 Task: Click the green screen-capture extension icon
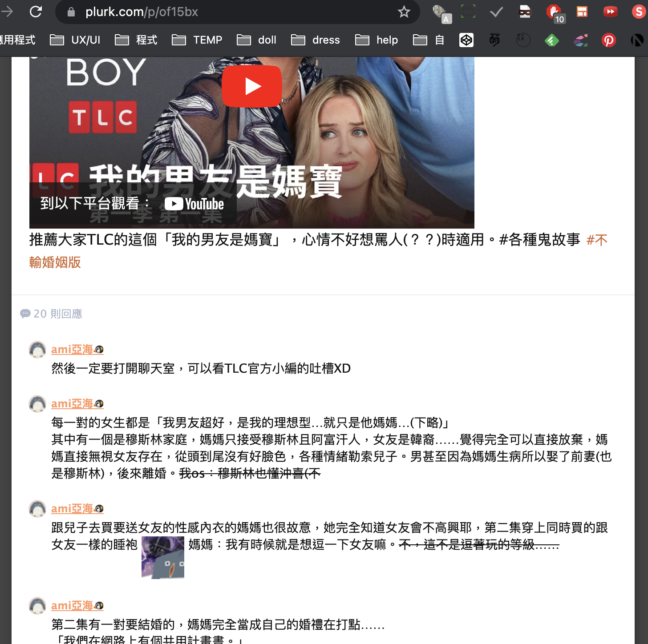point(468,12)
